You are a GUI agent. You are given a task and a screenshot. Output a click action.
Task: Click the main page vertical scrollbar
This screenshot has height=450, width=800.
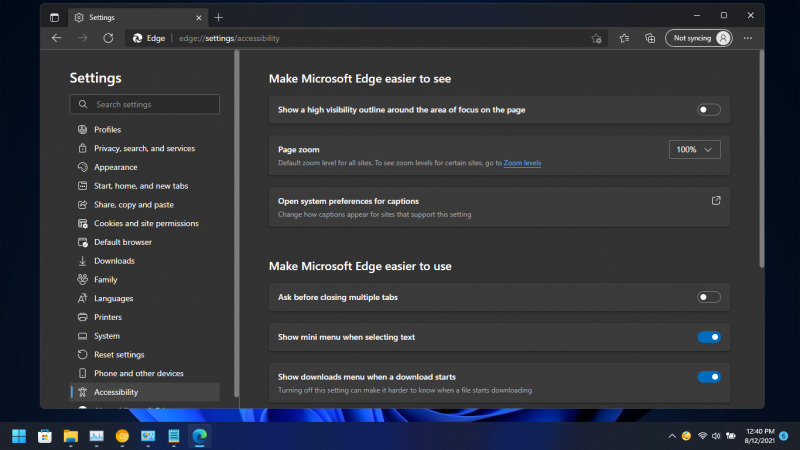pyautogui.click(x=761, y=159)
